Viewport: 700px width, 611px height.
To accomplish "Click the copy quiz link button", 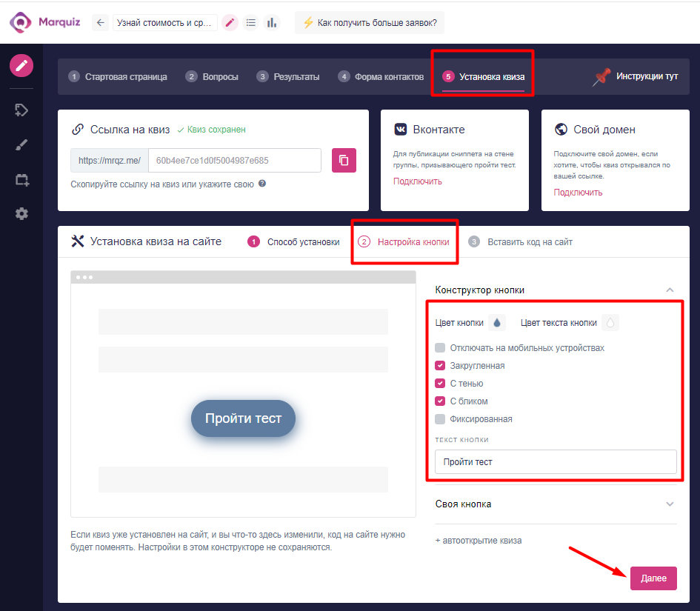I will coord(344,161).
